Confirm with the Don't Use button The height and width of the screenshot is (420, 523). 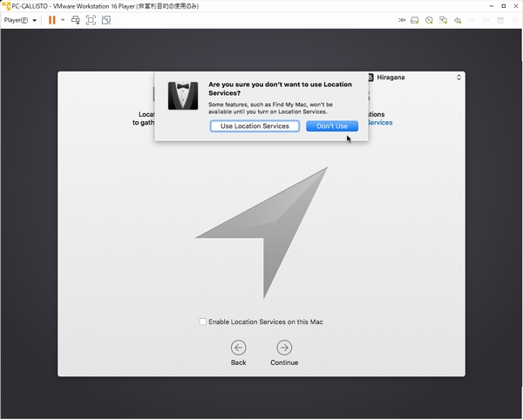[x=332, y=126]
